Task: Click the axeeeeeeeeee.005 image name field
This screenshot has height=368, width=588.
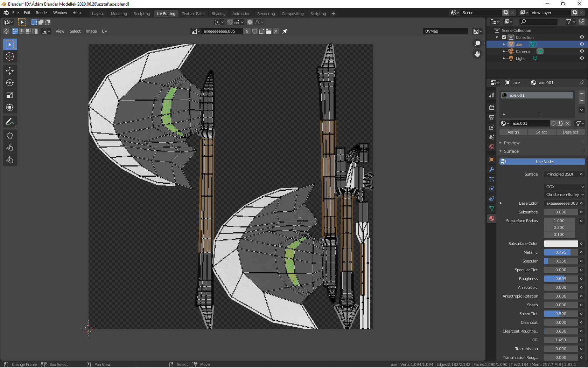Action: [x=220, y=31]
